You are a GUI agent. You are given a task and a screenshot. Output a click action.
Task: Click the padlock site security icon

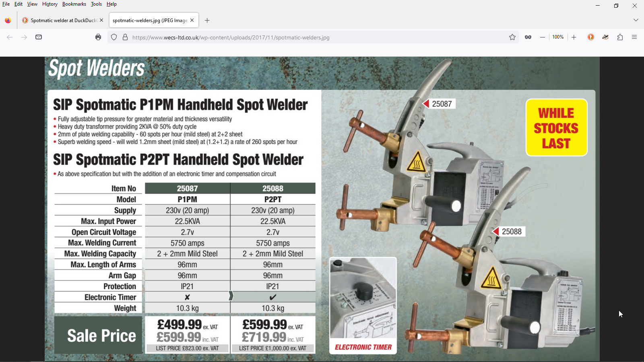point(125,37)
